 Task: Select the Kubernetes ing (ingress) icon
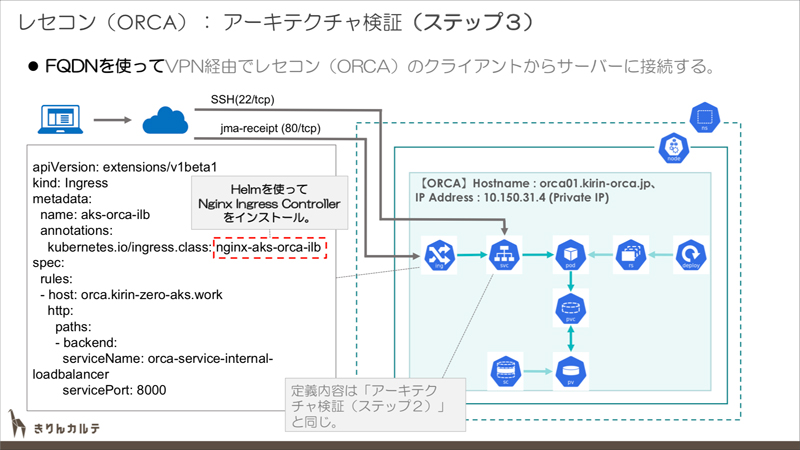point(439,255)
